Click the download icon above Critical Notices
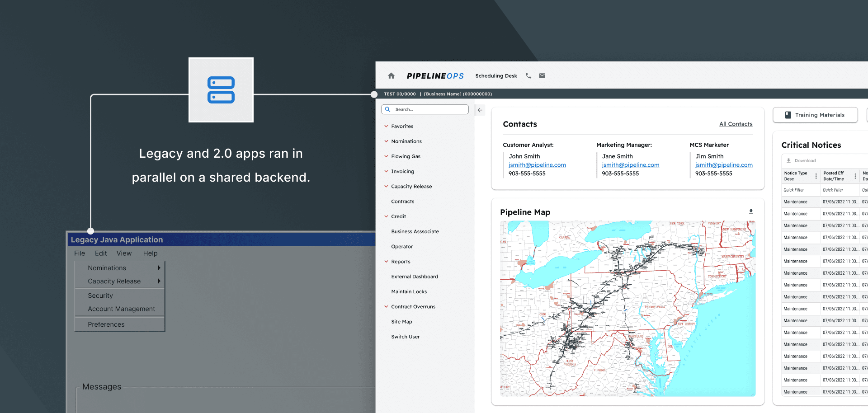The width and height of the screenshot is (868, 413). (788, 160)
